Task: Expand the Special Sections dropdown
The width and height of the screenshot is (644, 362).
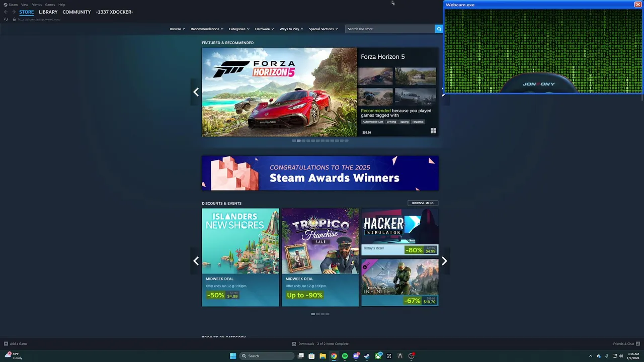Action: point(323,29)
